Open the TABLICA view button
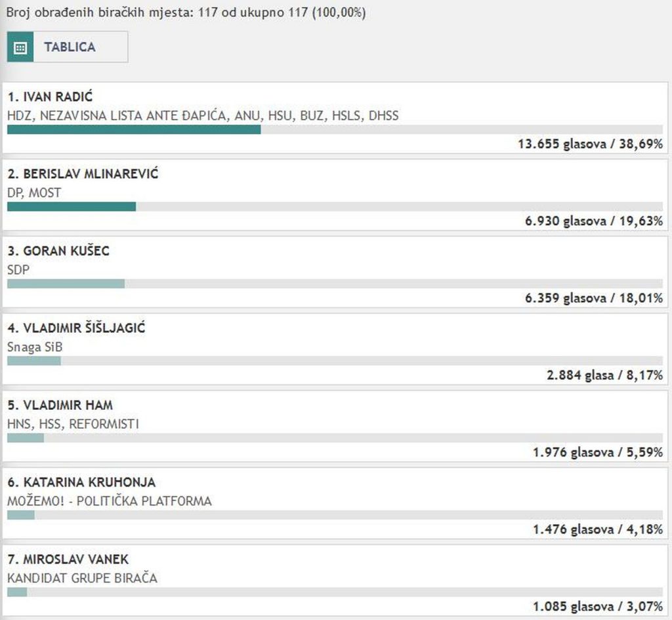The height and width of the screenshot is (620, 672). tap(68, 47)
